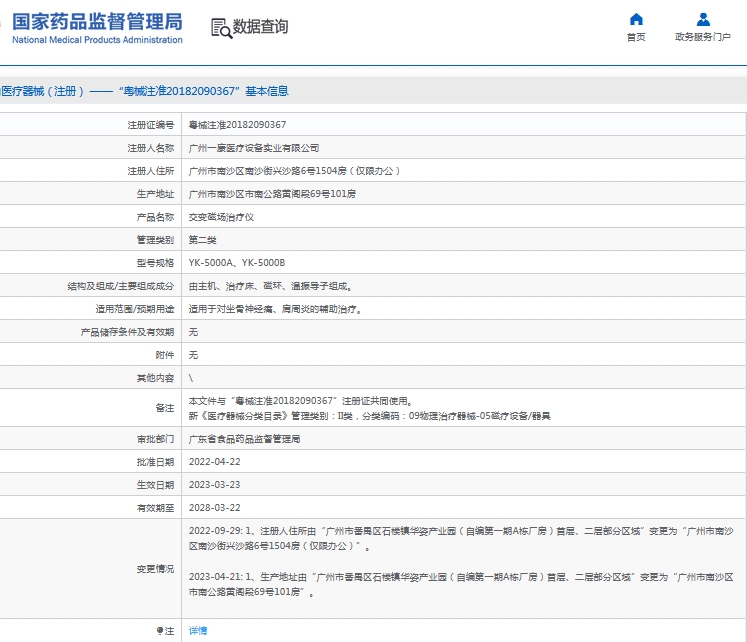Click the 有效期至 row label
Screen dimensions: 747x642
pyautogui.click(x=155, y=508)
